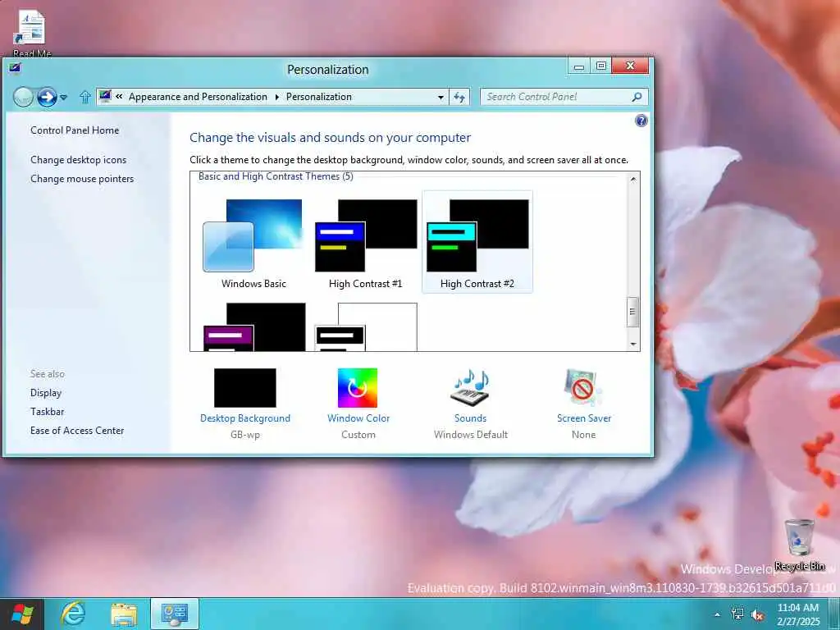Apply the High Contrast #2 theme
The height and width of the screenshot is (630, 840).
pos(477,242)
